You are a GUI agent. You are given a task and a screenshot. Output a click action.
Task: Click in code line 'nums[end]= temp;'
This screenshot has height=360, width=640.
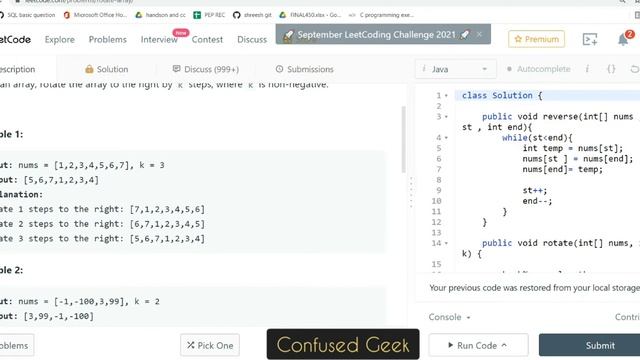(562, 169)
